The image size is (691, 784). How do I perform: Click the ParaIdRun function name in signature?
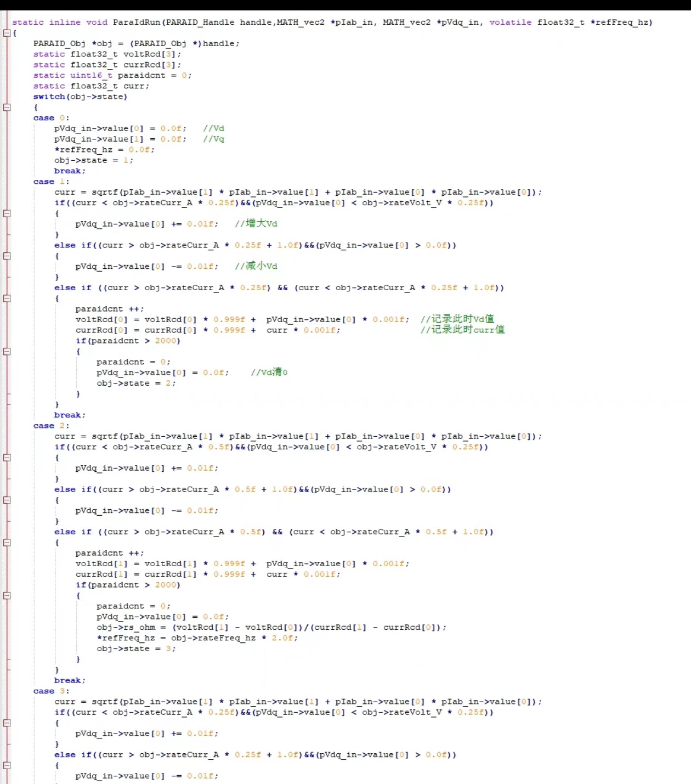click(137, 22)
